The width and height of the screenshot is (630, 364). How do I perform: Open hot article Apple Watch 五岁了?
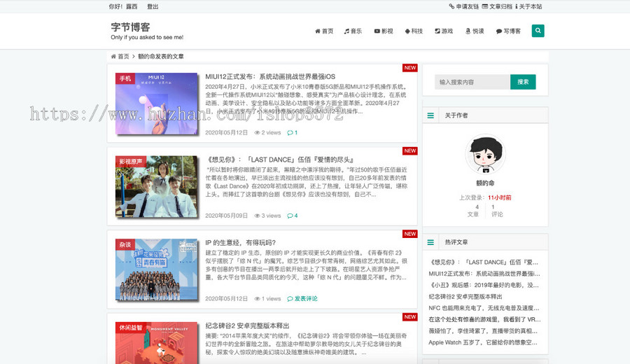483,343
